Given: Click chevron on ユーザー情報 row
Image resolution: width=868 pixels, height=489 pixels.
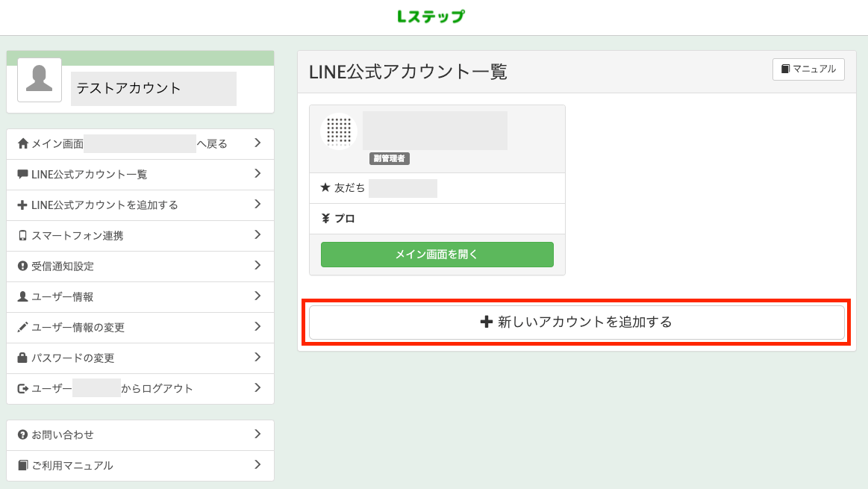Looking at the screenshot, I should [257, 295].
